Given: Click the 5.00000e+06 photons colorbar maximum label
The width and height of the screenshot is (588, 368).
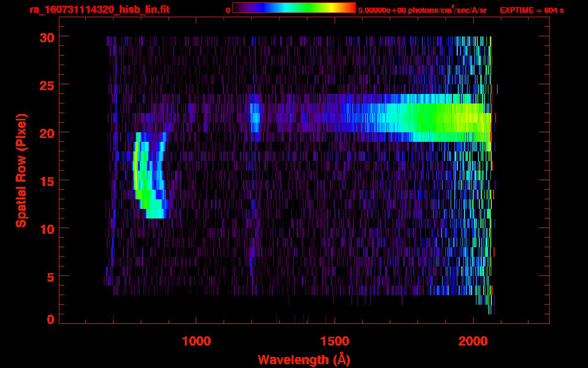Looking at the screenshot, I should point(422,10).
